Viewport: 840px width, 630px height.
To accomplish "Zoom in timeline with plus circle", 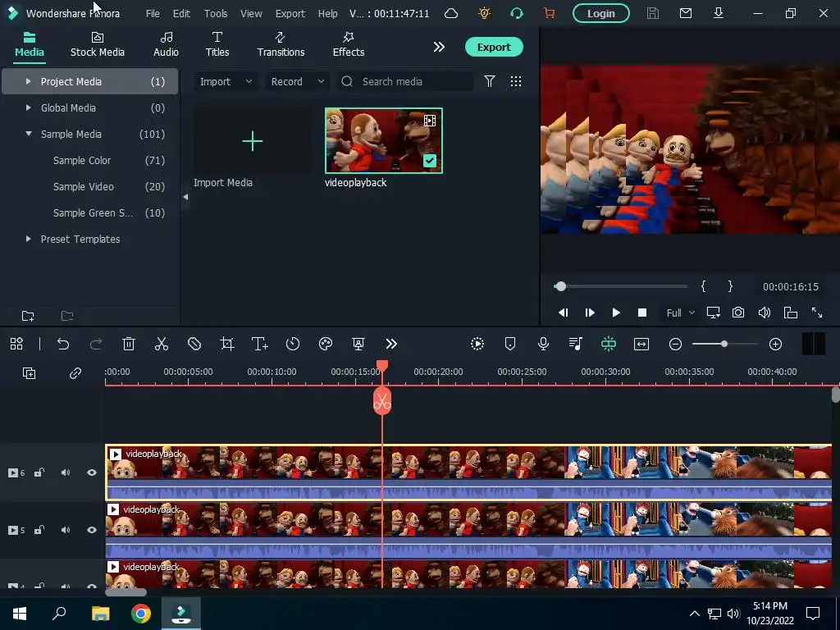I will coord(775,344).
